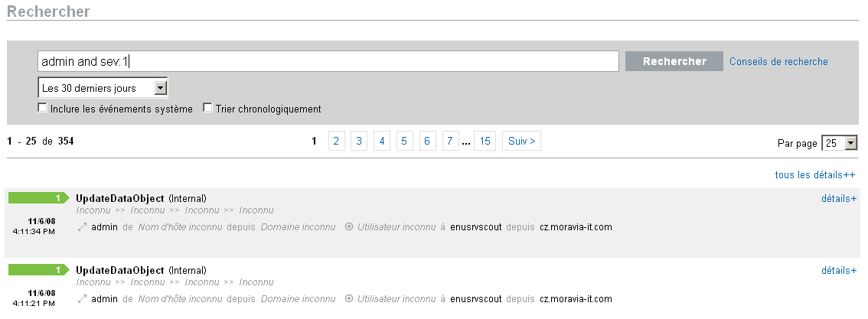The height and width of the screenshot is (319, 868).
Task: Go to results page 2
Action: click(337, 142)
